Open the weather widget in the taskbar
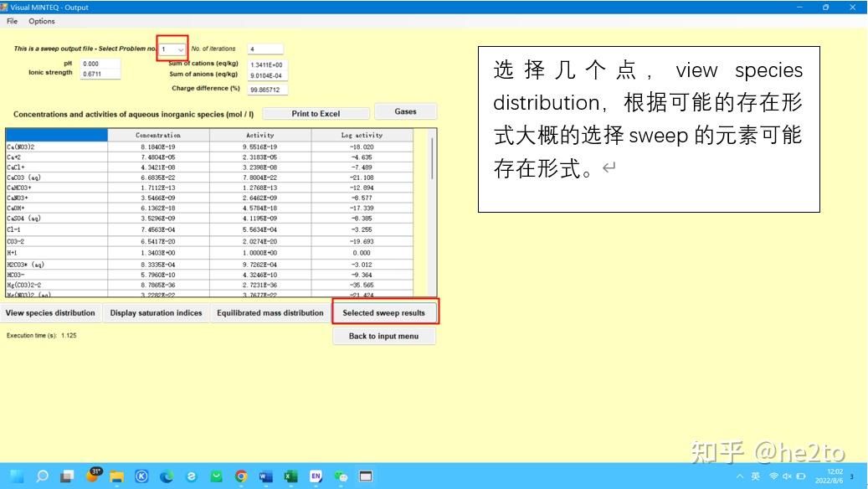Viewport: 868px width, 489px height. point(92,476)
